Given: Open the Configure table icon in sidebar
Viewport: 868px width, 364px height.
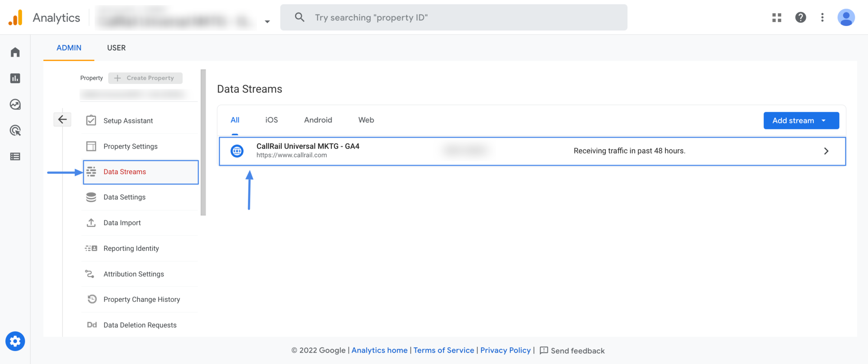Looking at the screenshot, I should [x=15, y=156].
